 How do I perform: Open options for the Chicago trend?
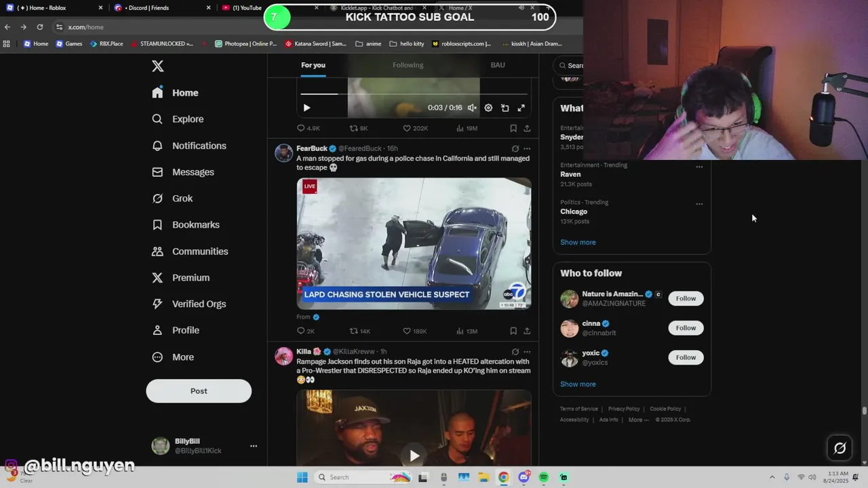(x=699, y=203)
